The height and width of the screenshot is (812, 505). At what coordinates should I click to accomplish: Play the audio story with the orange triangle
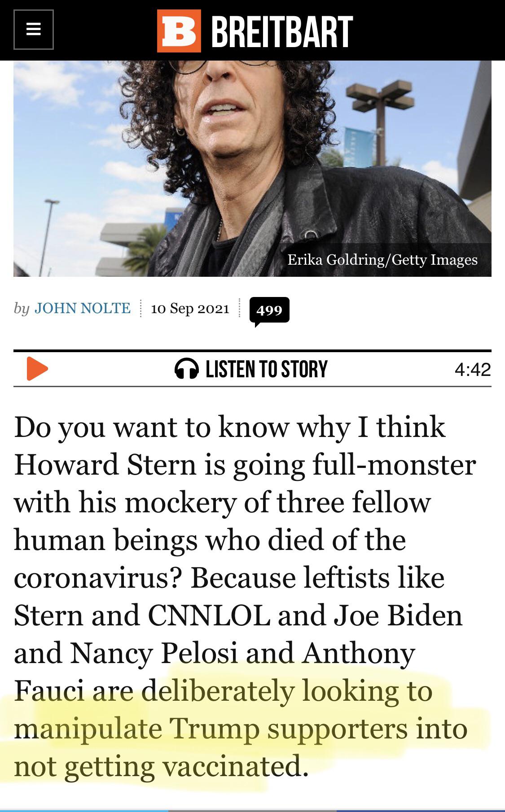(x=37, y=369)
